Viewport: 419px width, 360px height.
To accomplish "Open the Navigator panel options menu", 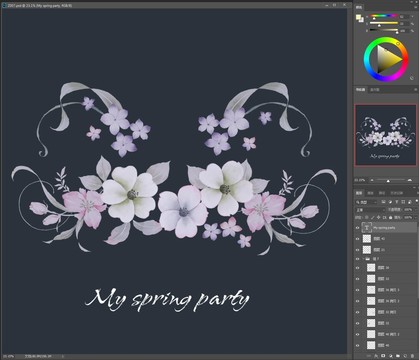I will (x=416, y=90).
